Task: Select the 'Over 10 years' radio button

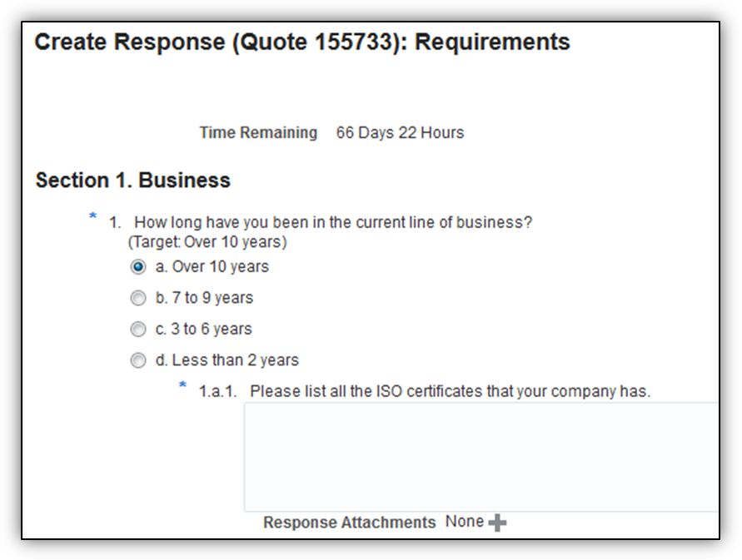Action: (x=138, y=267)
